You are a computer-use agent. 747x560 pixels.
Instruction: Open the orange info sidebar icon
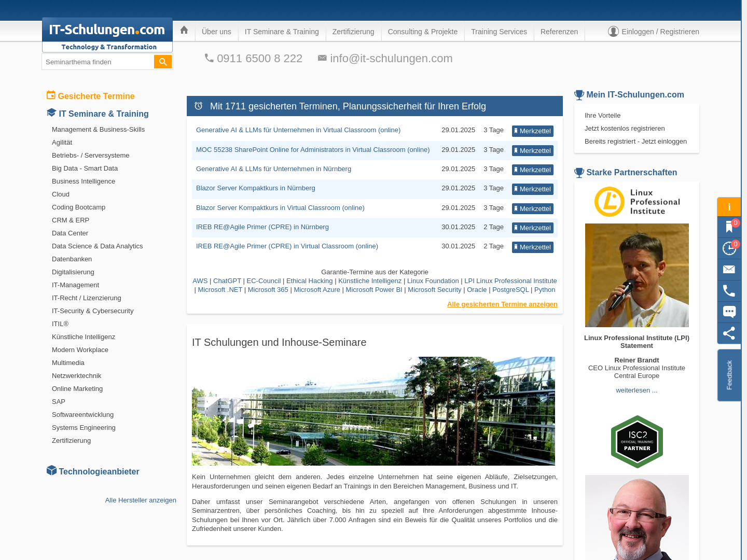(729, 207)
